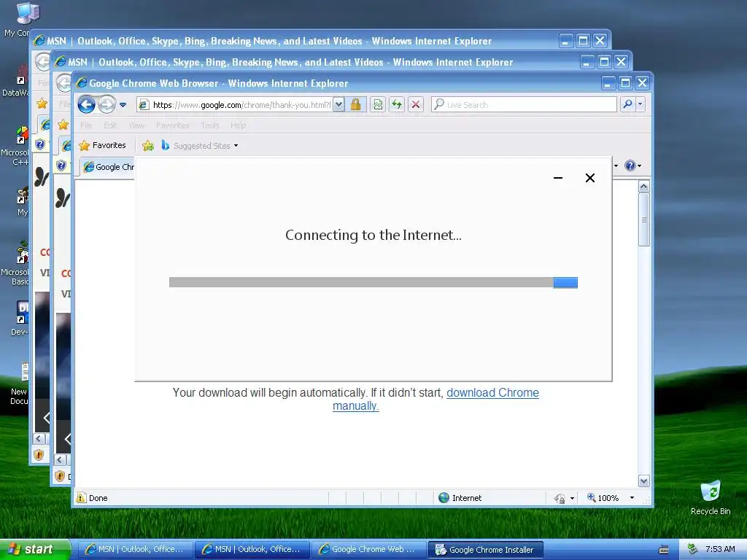Screen dimensions: 747x560
Task: Click inside the Live Search box
Action: point(524,104)
